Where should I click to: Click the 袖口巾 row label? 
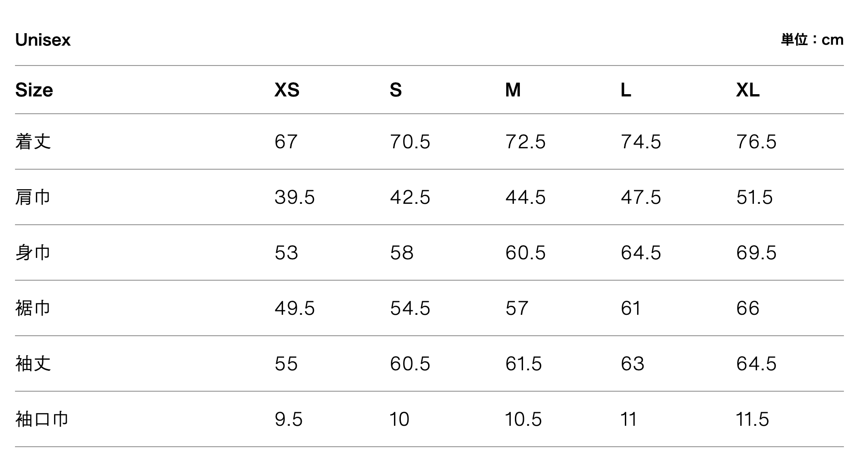point(42,419)
